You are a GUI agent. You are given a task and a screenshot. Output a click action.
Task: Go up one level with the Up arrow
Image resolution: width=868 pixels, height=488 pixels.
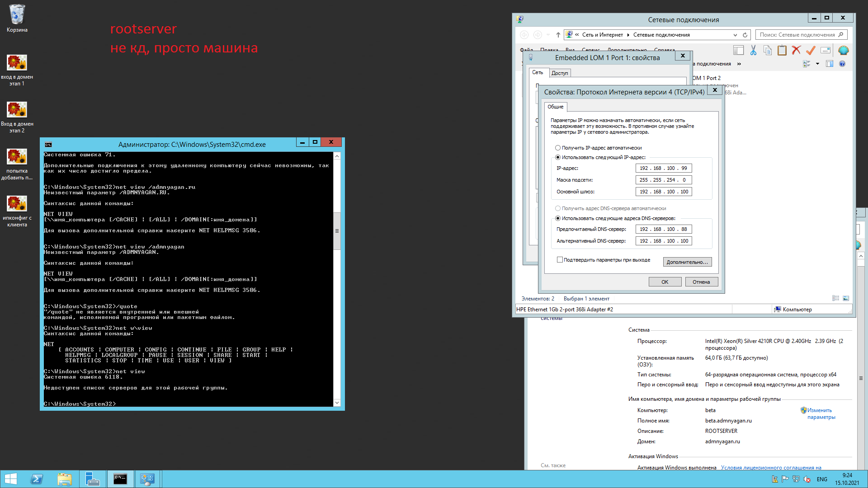[x=558, y=35]
